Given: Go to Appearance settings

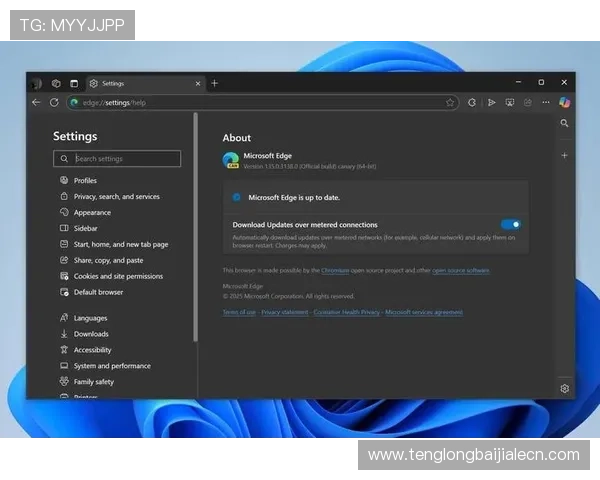Looking at the screenshot, I should point(92,213).
